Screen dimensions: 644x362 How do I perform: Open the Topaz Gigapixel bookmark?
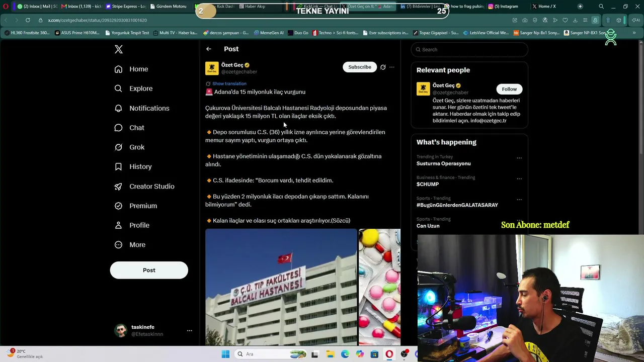click(x=436, y=33)
